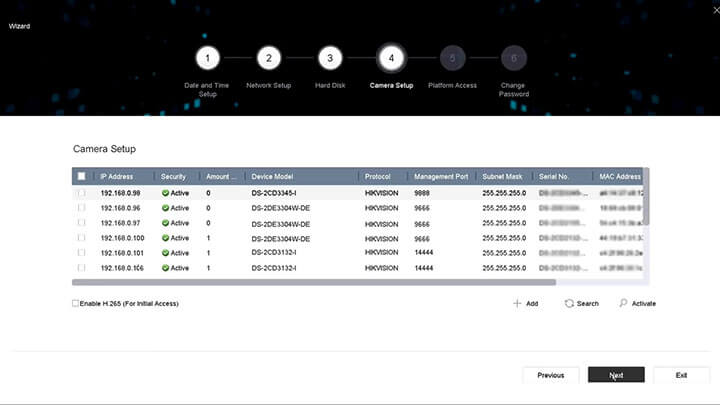The height and width of the screenshot is (405, 720).
Task: Click the Exit button
Action: [681, 375]
